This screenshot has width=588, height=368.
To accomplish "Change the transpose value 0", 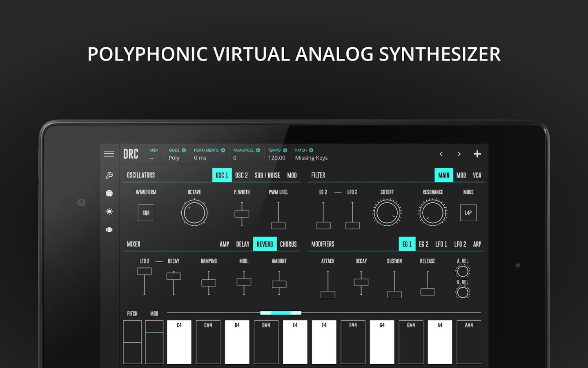I will click(235, 158).
